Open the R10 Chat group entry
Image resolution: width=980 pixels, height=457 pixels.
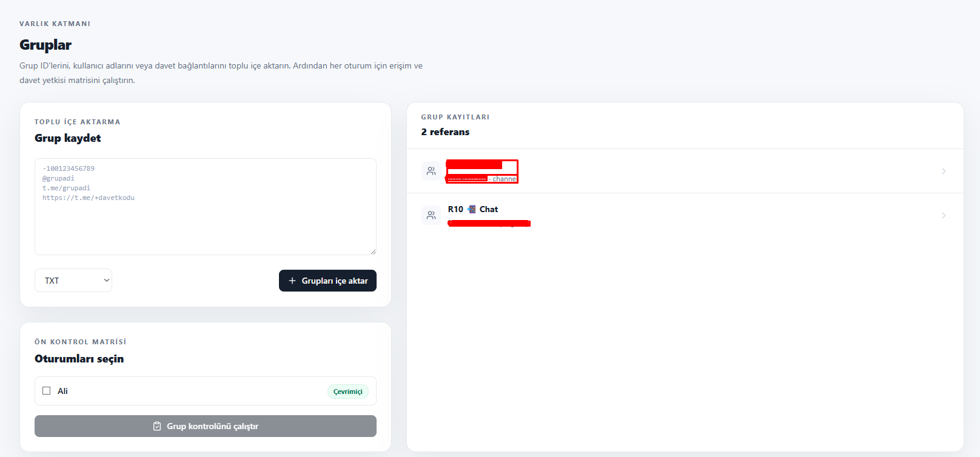point(685,215)
